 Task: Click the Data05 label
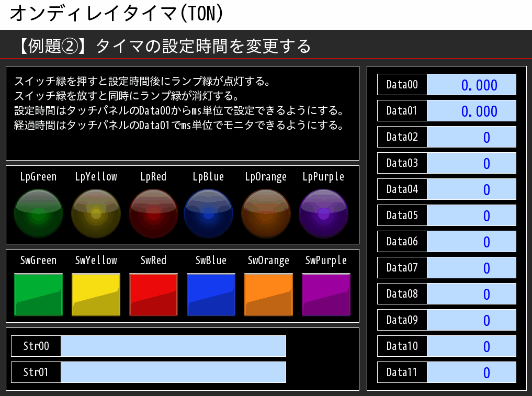pyautogui.click(x=402, y=215)
